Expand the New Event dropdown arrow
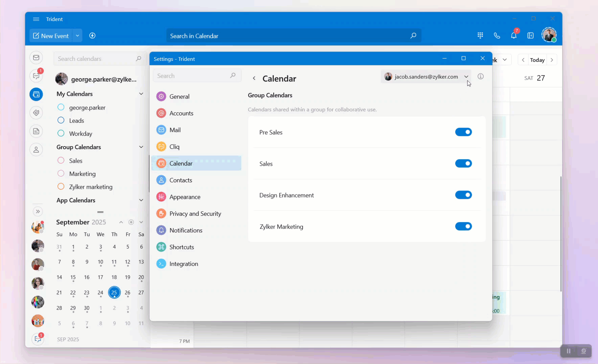The width and height of the screenshot is (598, 364). click(77, 36)
